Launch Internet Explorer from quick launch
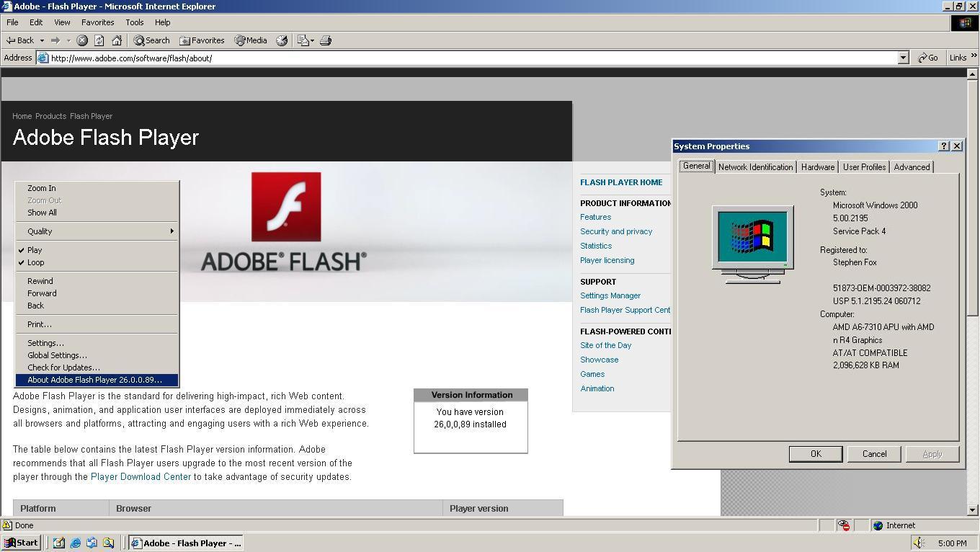Viewport: 980px width, 552px height. (x=76, y=543)
